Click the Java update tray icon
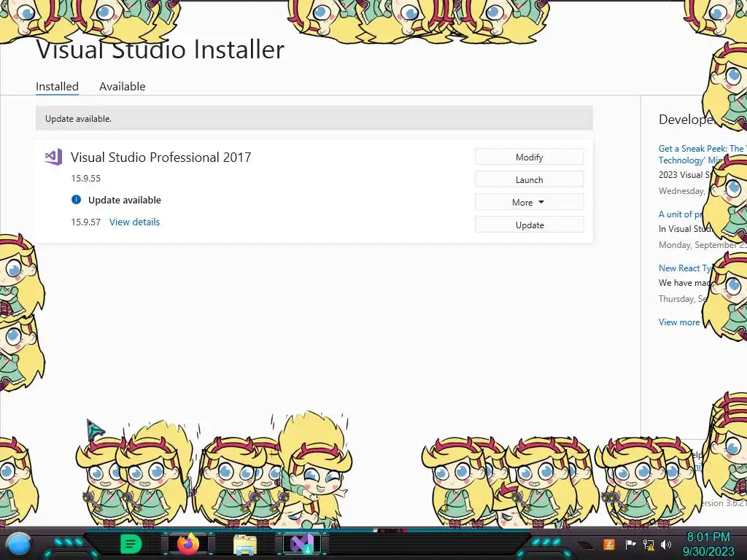Viewport: 747px width, 560px height. click(x=609, y=544)
